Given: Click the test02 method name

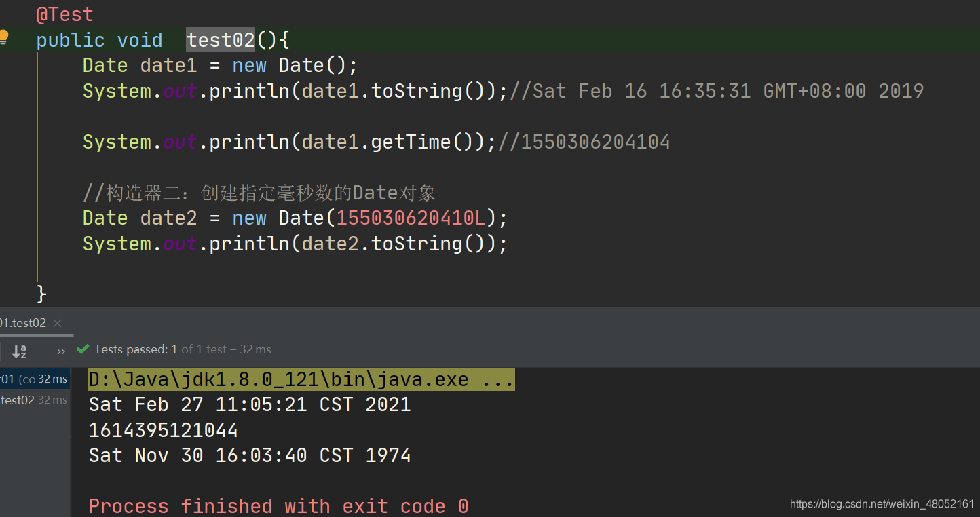Looking at the screenshot, I should point(221,40).
